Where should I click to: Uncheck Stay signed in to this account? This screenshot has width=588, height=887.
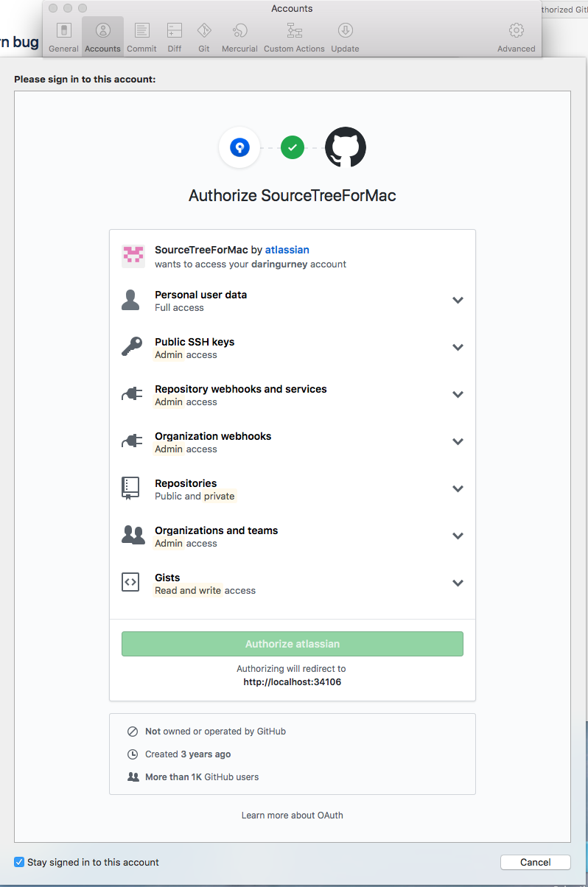[x=19, y=862]
